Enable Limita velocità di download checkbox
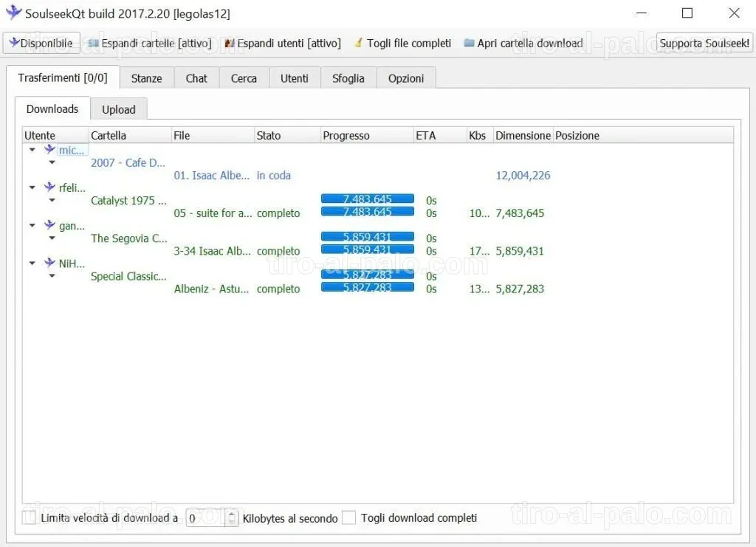 click(30, 518)
